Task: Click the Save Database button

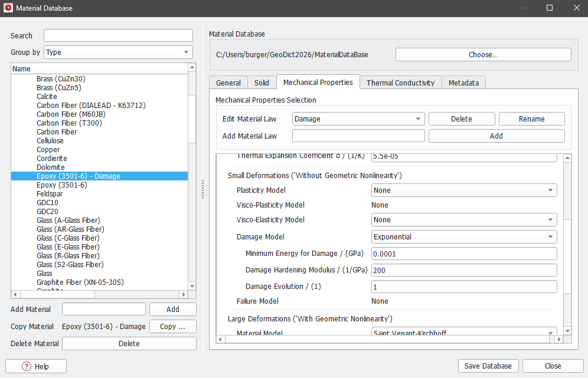Action: [x=489, y=366]
